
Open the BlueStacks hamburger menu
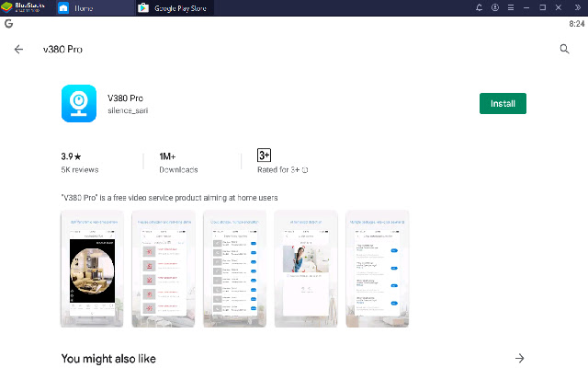pyautogui.click(x=511, y=7)
